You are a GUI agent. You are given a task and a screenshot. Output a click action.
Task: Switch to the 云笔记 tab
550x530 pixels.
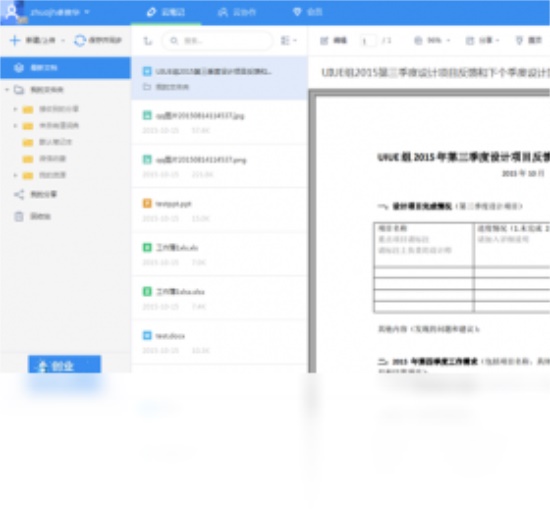(x=166, y=12)
